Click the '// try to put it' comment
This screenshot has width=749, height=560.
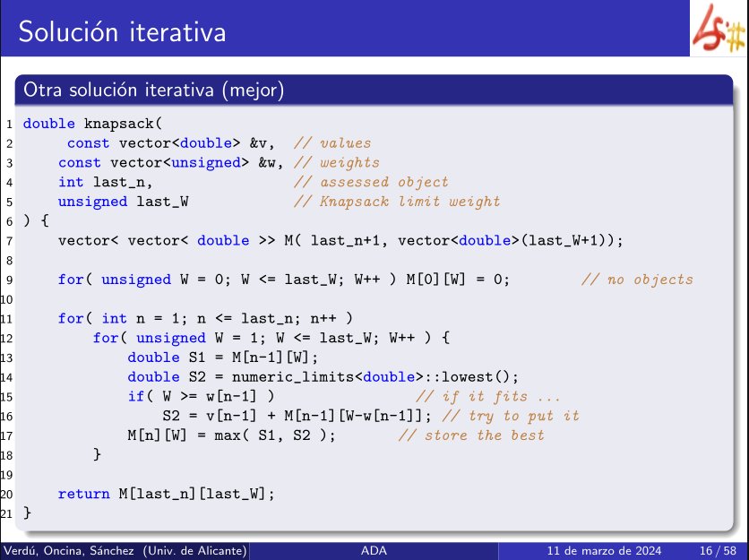tap(511, 416)
